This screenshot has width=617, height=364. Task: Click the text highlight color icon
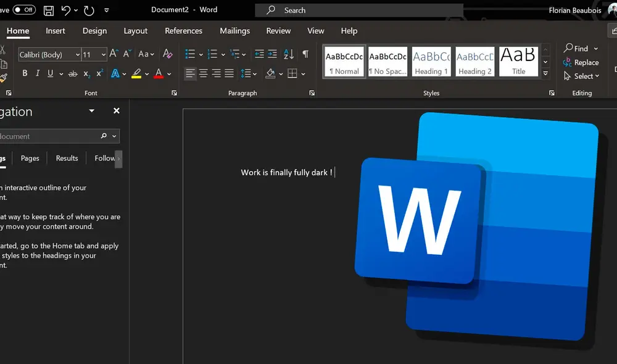click(135, 73)
